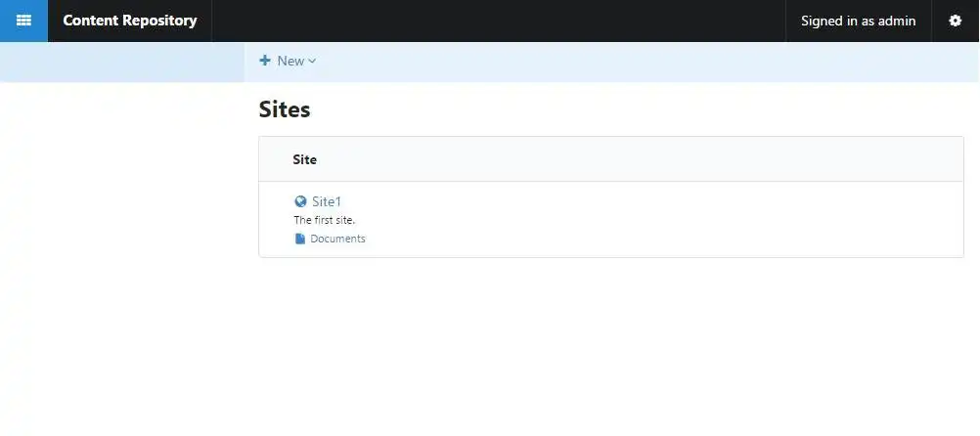Click empty space in table header row
The width and height of the screenshot is (980, 436).
(x=636, y=159)
